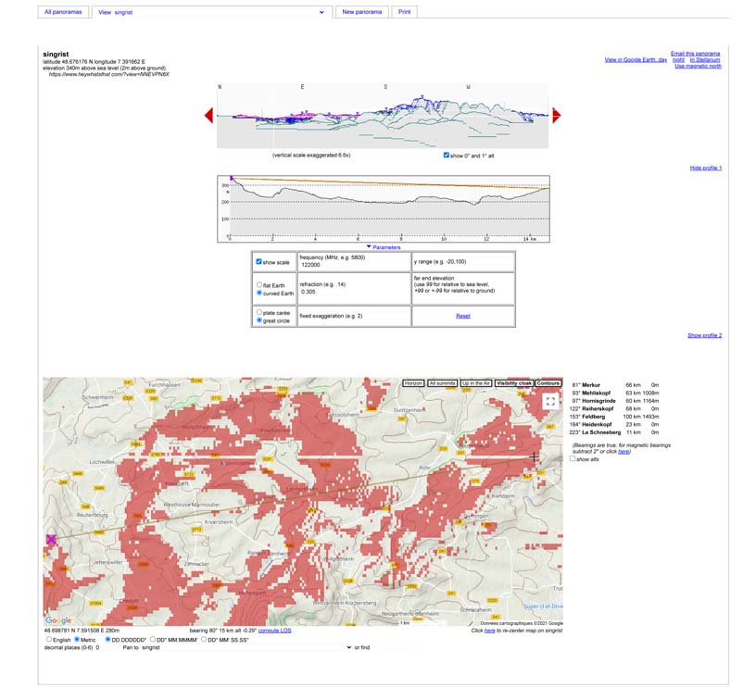The height and width of the screenshot is (700, 743).
Task: Click the Google logo on the map
Action: [58, 620]
